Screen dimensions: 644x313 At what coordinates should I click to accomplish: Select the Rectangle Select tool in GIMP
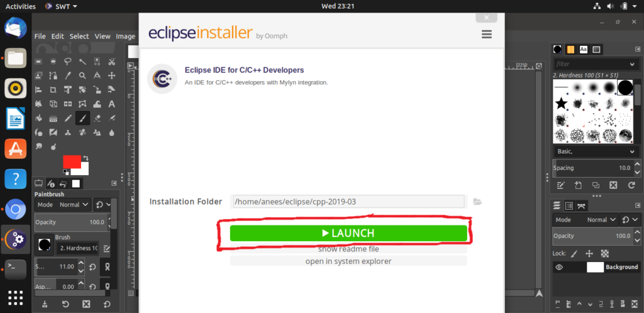point(38,61)
